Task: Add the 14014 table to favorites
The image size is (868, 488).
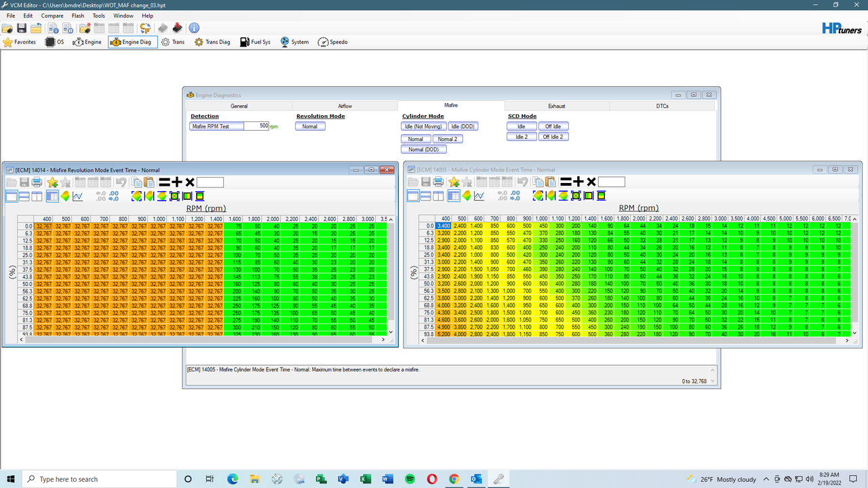Action: [52, 182]
